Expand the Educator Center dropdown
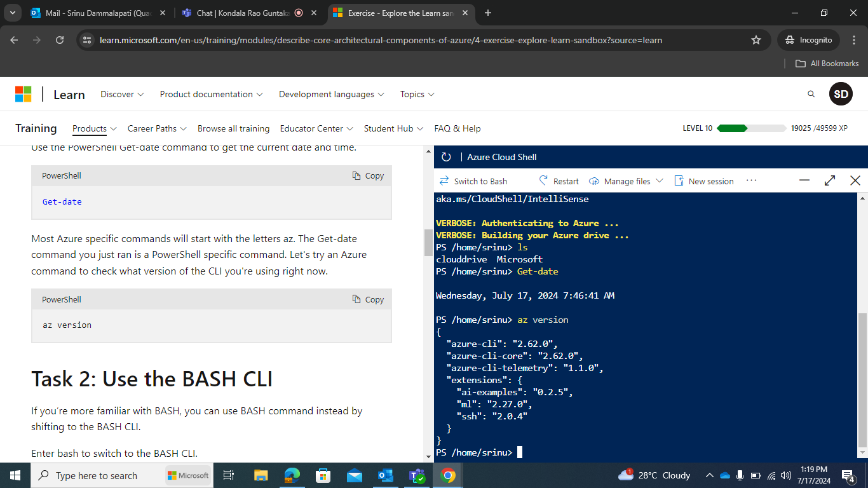The width and height of the screenshot is (868, 488). 316,128
